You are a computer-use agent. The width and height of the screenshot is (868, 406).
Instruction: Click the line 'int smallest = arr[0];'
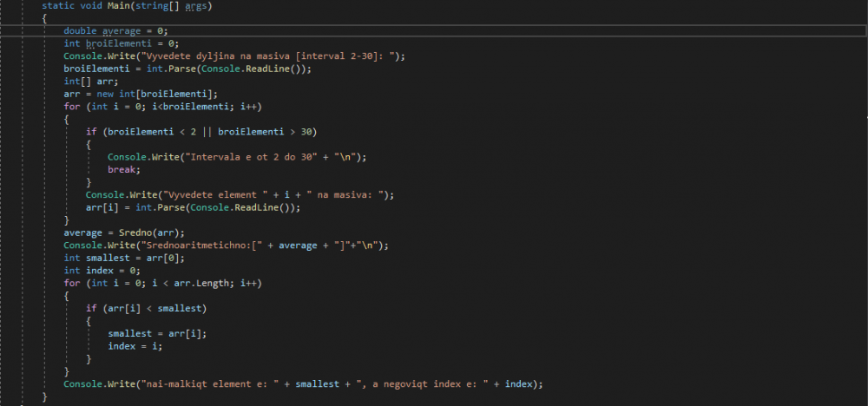[x=124, y=259]
